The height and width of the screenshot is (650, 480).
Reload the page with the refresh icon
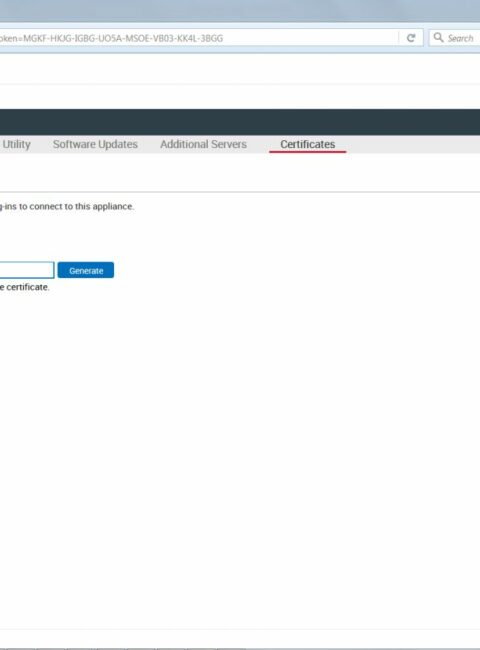tap(411, 38)
